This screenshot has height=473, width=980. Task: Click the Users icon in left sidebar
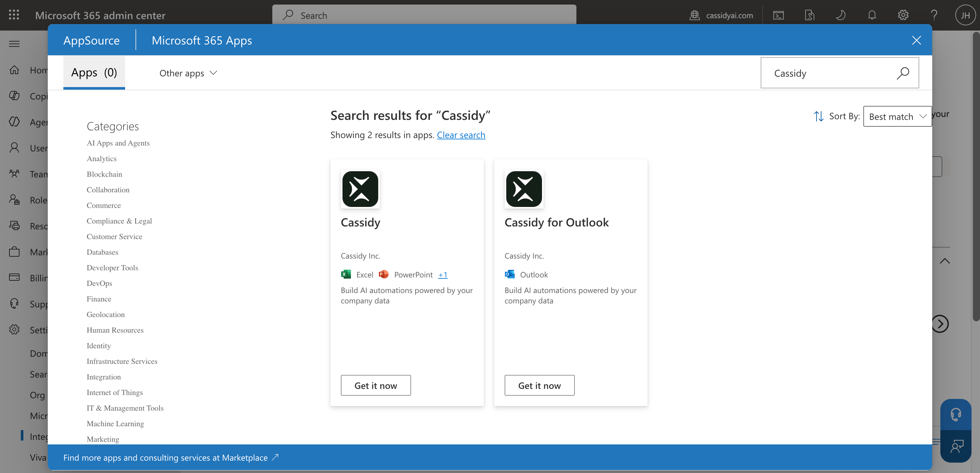click(14, 148)
